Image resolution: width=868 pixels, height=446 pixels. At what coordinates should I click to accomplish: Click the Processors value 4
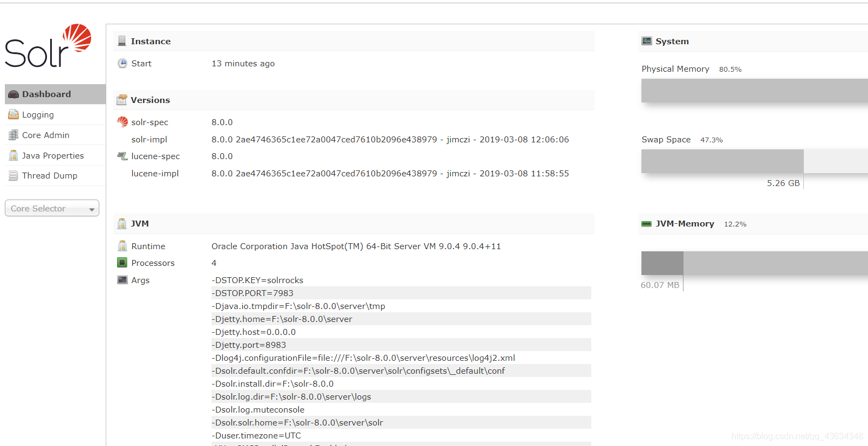pos(214,263)
